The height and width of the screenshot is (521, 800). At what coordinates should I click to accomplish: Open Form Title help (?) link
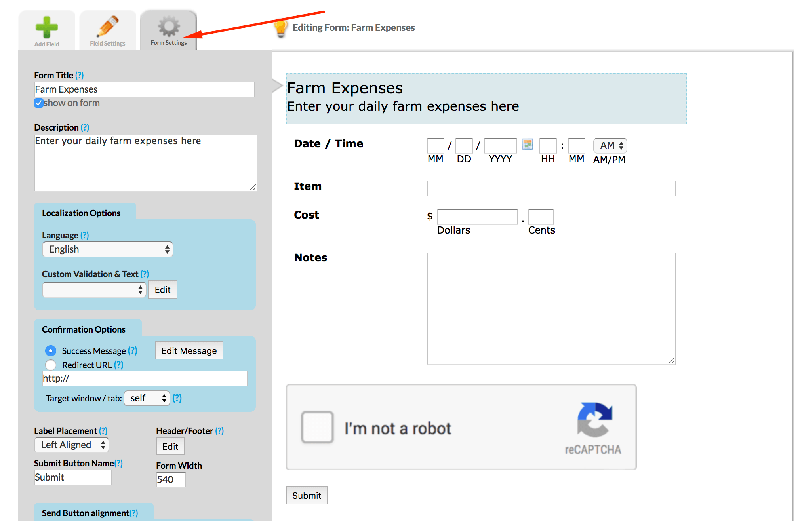click(x=80, y=75)
